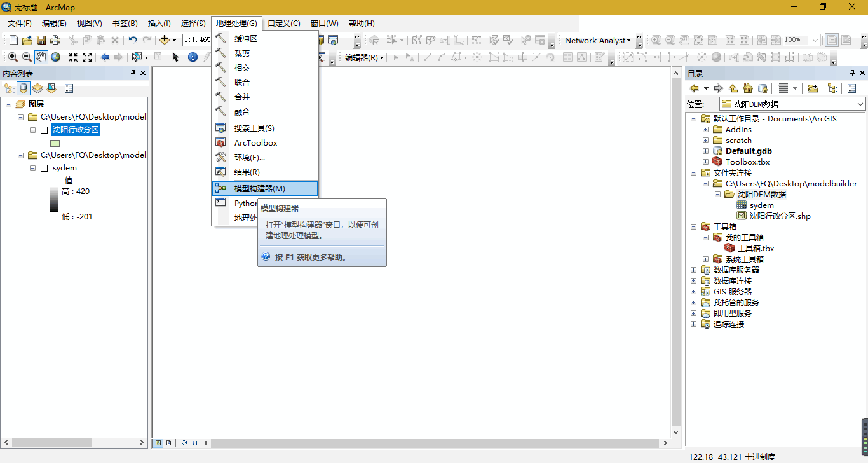Click the sydem black-white color ramp
The height and width of the screenshot is (463, 868).
click(x=55, y=199)
